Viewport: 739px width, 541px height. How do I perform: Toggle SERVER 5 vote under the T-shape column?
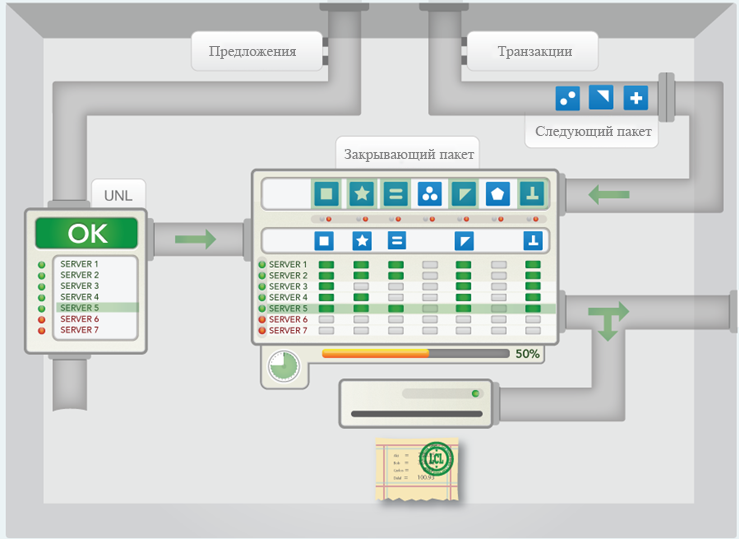[533, 309]
